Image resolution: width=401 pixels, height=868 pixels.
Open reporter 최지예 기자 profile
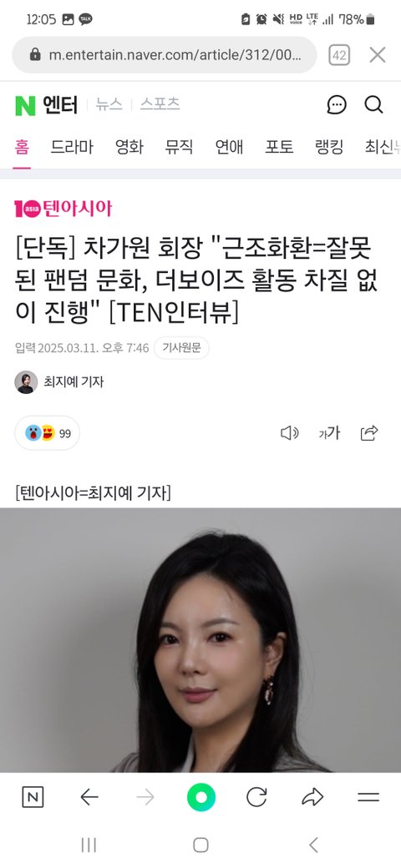click(x=59, y=382)
